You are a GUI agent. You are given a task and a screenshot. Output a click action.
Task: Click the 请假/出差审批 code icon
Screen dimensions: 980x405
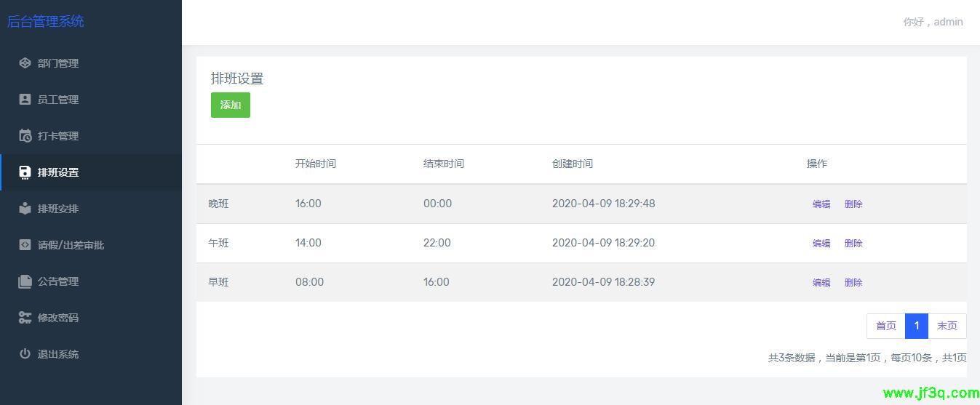pyautogui.click(x=25, y=245)
